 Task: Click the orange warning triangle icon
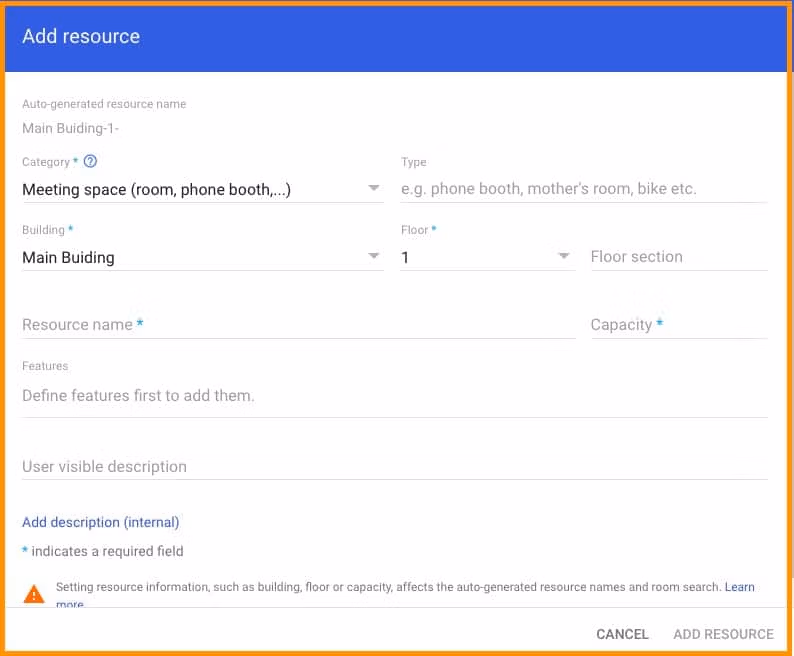point(34,594)
